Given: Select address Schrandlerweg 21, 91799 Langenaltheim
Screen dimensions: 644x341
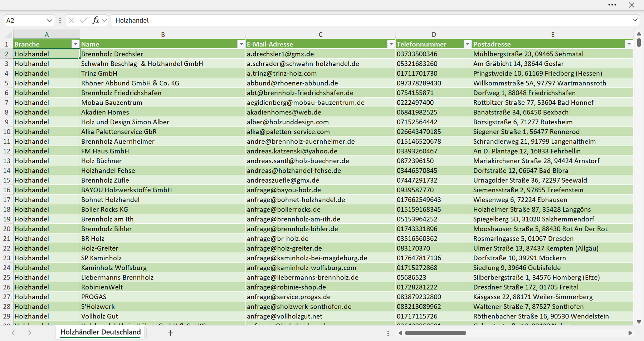Looking at the screenshot, I should point(553,141).
